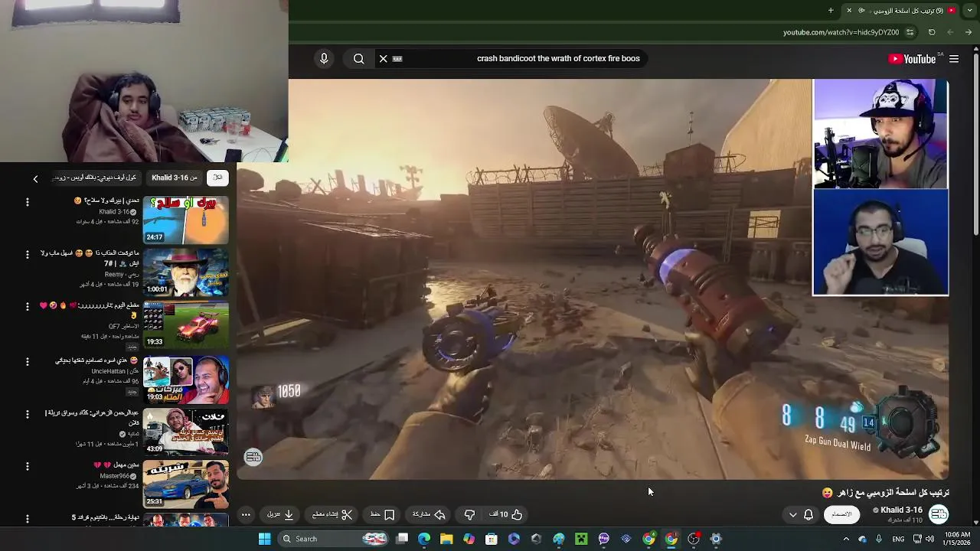This screenshot has height=551, width=980.
Task: Show hidden system tray icons chevron
Action: (846, 539)
